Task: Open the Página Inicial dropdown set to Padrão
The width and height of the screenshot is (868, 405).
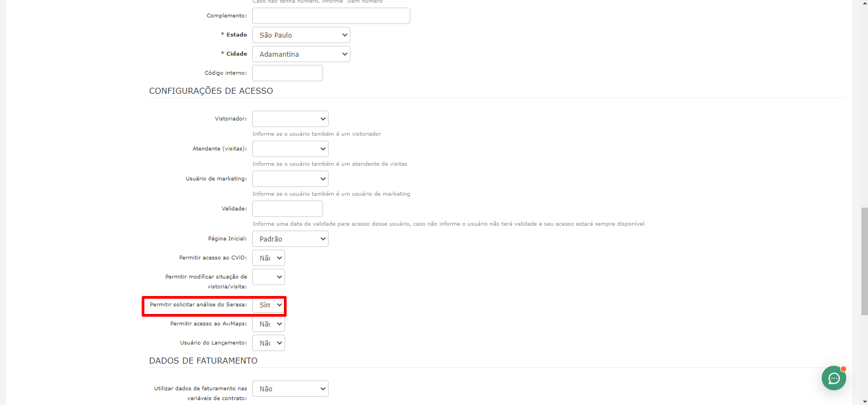Action: pos(290,239)
